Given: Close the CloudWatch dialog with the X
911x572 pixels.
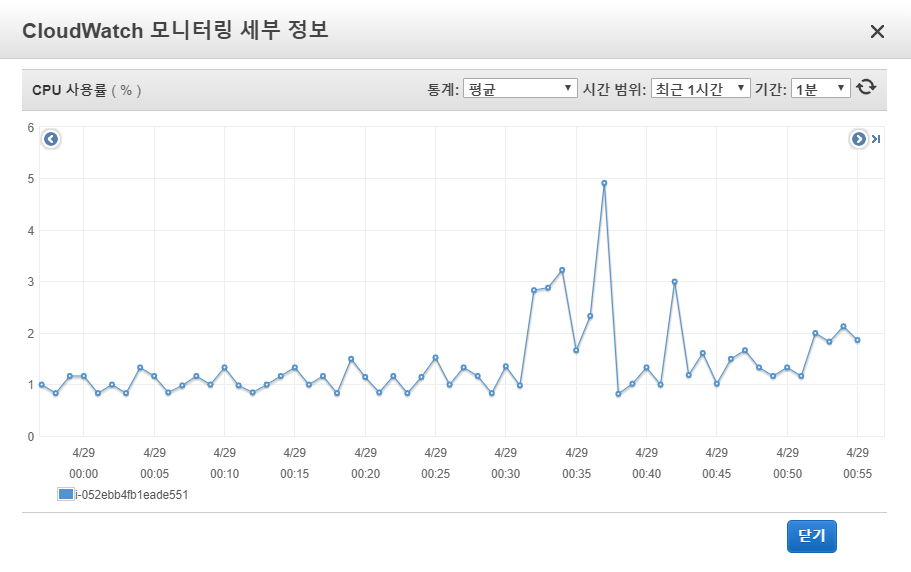Looking at the screenshot, I should (877, 31).
